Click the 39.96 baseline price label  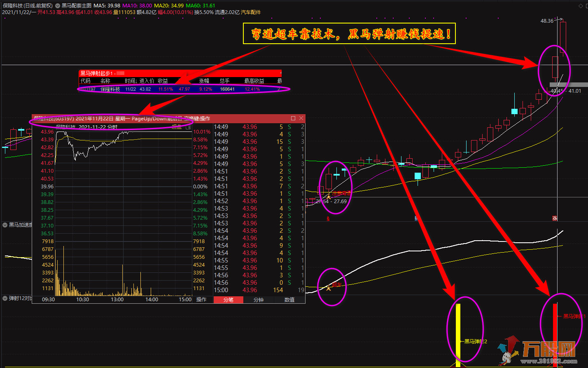47,187
